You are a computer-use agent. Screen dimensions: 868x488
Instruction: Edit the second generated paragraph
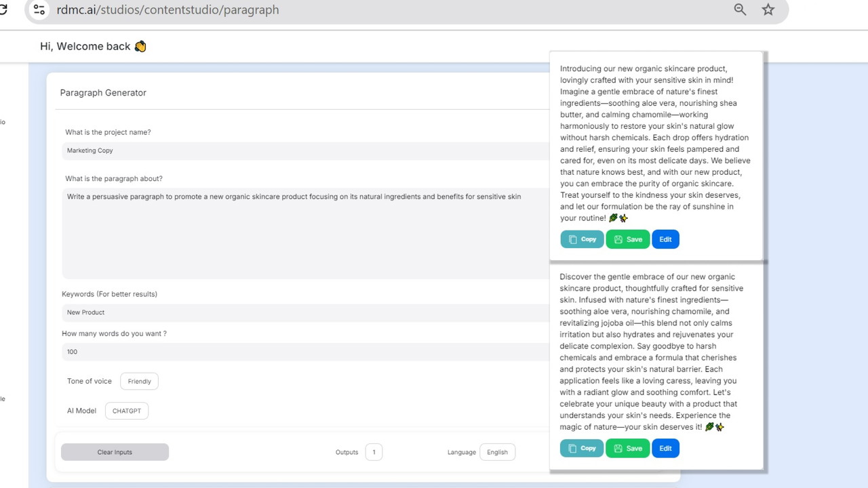click(665, 448)
